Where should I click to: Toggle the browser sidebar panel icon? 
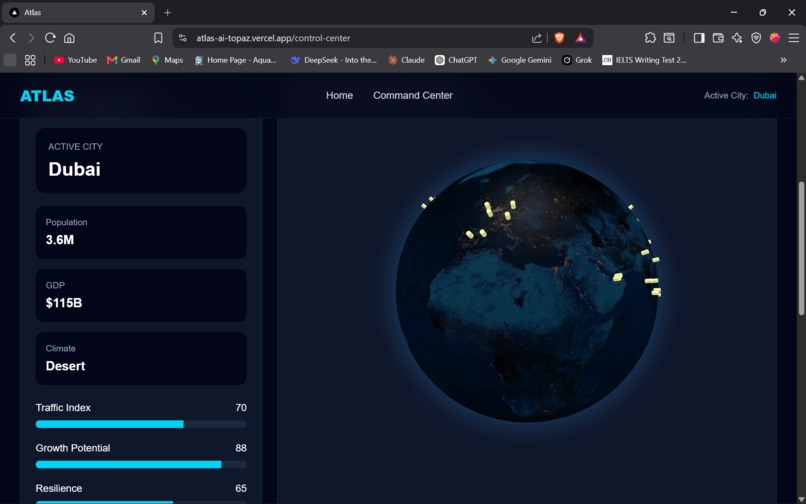tap(699, 38)
